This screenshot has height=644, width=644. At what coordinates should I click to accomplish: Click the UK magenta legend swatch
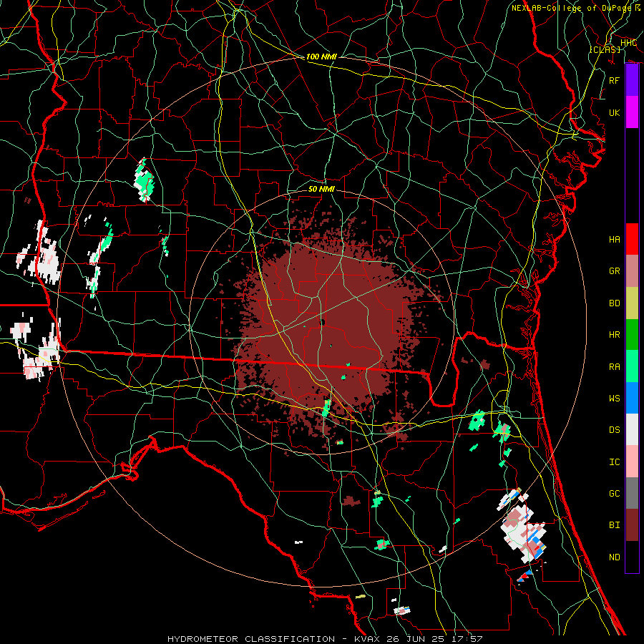[x=632, y=112]
